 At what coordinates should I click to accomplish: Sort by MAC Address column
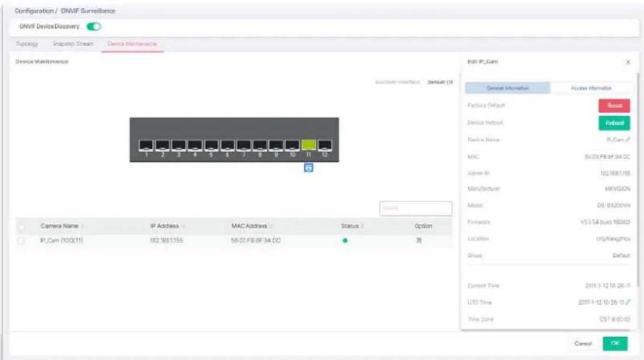tap(251, 226)
